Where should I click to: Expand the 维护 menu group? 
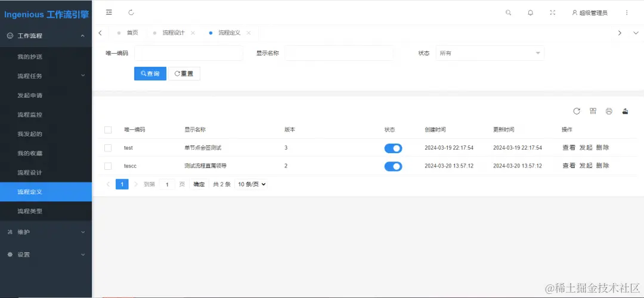click(x=82, y=232)
